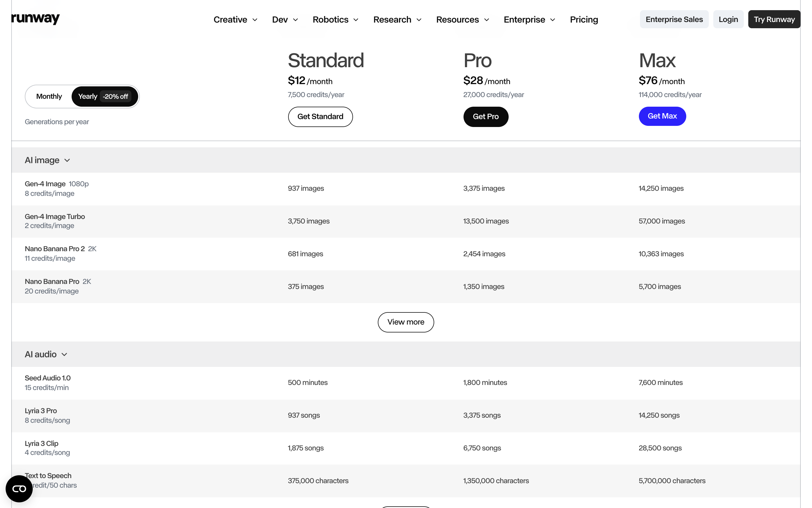Screen dimensions: 812x508
Task: Click the Login button
Action: pyautogui.click(x=728, y=19)
